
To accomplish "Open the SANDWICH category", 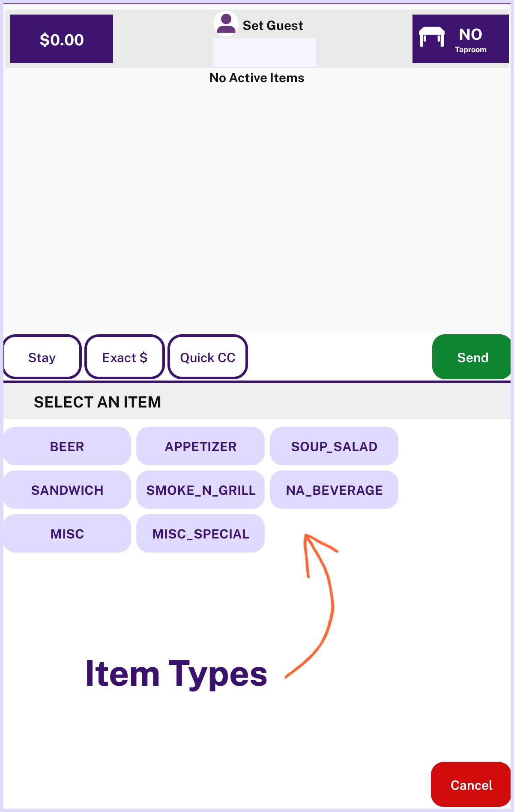I will (x=67, y=490).
